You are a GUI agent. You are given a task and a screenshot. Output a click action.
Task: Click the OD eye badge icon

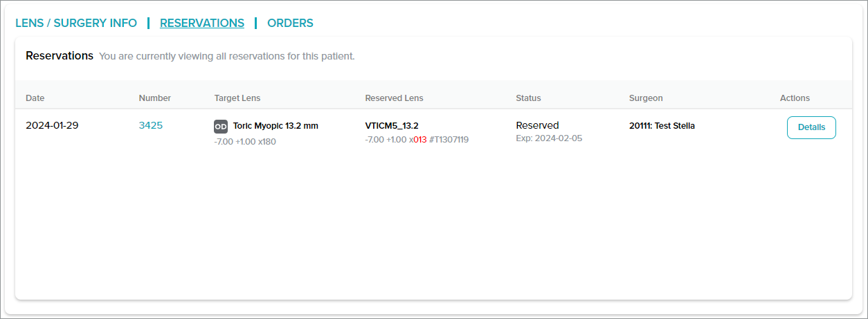pyautogui.click(x=221, y=127)
